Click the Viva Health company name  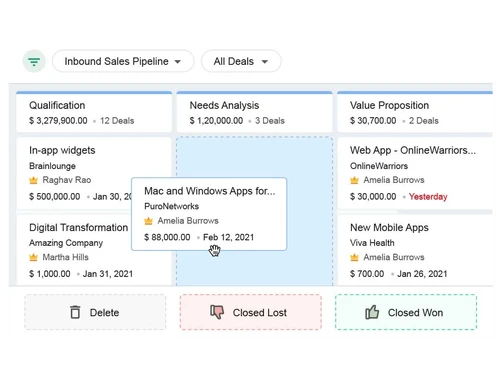tap(372, 243)
